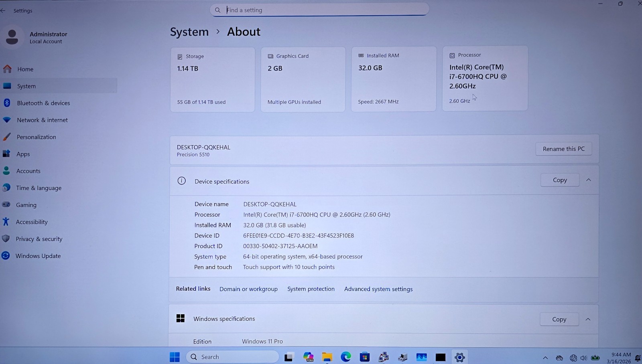Image resolution: width=642 pixels, height=364 pixels.
Task: Open the black terminal window taskbar icon
Action: pos(441,357)
